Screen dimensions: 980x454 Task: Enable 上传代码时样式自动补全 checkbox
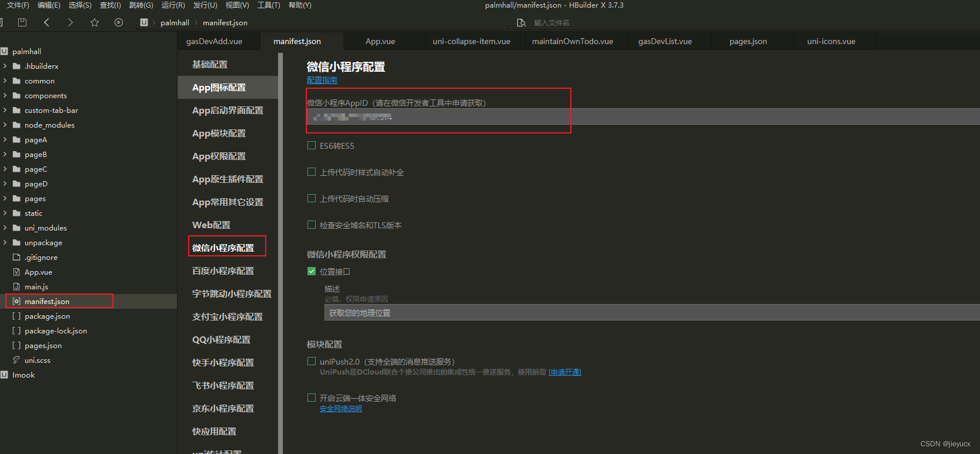click(x=312, y=172)
